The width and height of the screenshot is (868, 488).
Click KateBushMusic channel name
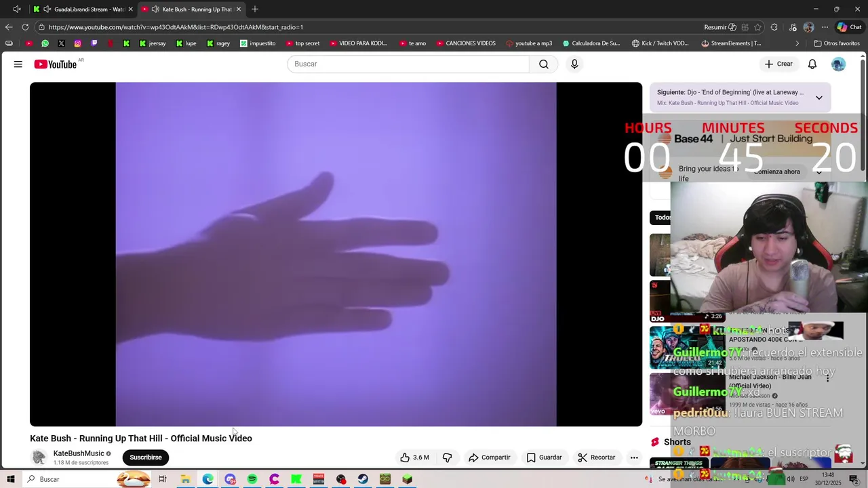pos(79,453)
